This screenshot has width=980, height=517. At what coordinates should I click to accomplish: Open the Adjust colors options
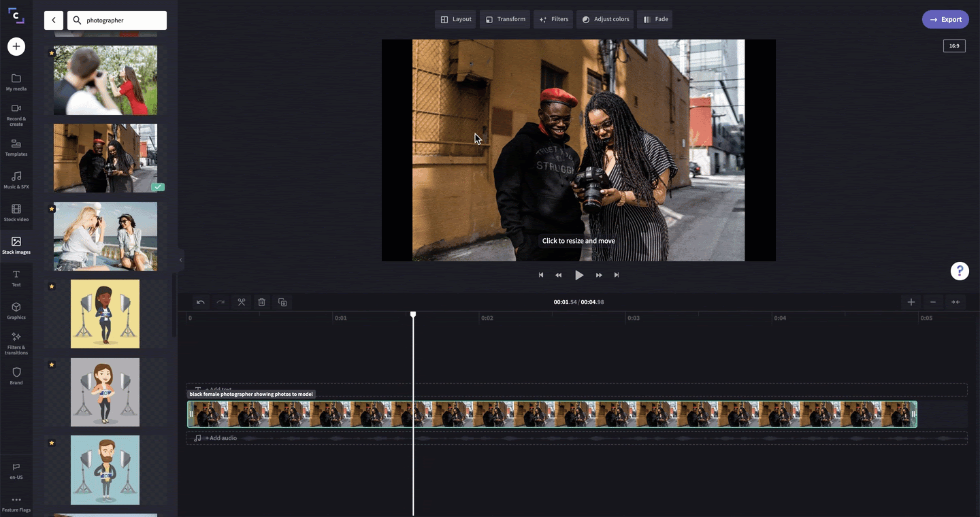pyautogui.click(x=605, y=19)
